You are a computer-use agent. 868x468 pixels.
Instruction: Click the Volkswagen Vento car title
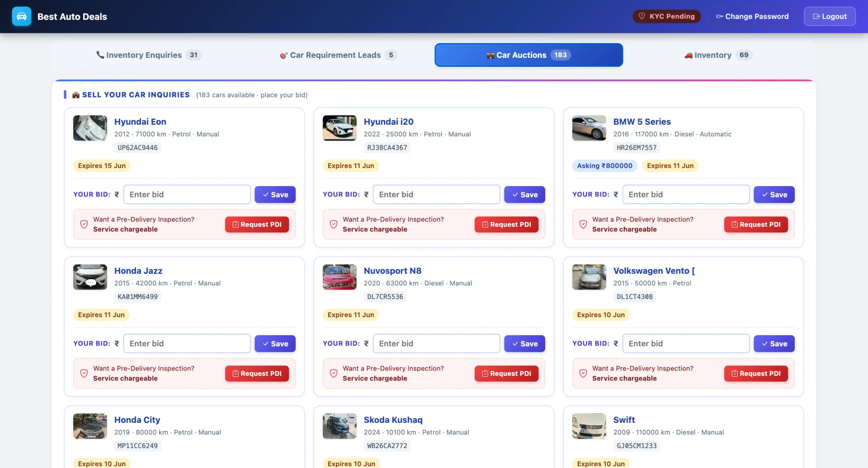[x=654, y=271]
